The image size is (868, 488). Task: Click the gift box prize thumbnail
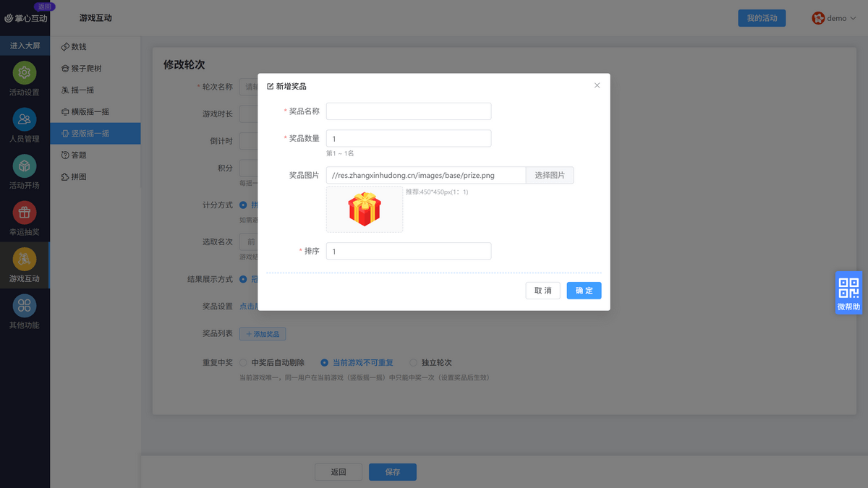365,209
